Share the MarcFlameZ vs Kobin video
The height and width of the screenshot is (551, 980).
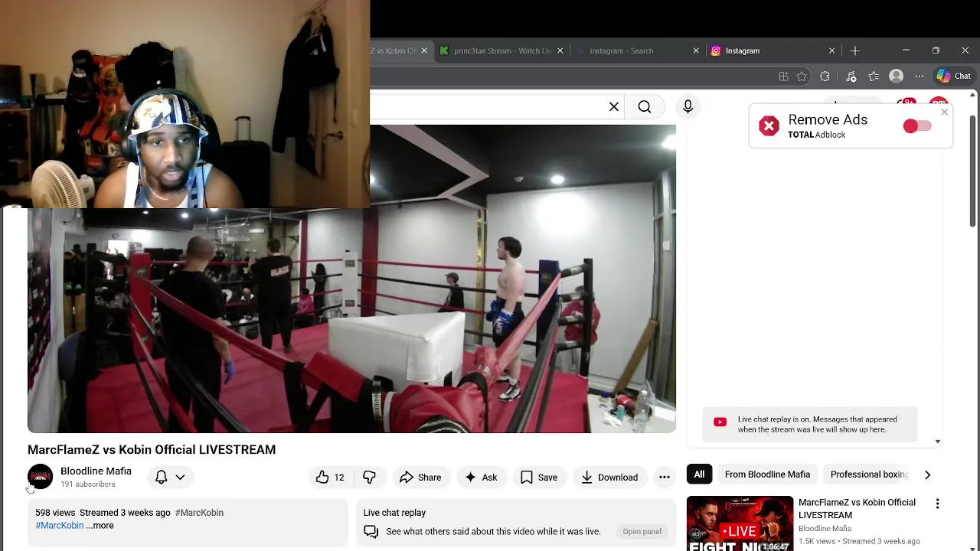(420, 478)
